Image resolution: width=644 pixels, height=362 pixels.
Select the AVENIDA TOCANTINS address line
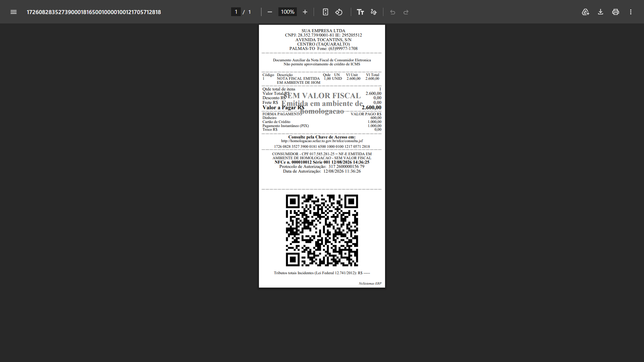(323, 40)
